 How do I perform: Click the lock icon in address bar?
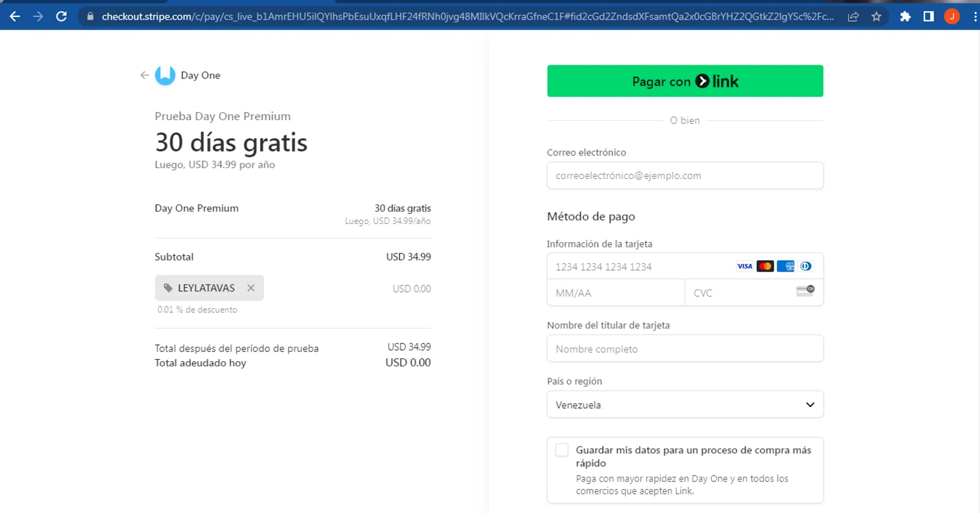click(x=90, y=16)
